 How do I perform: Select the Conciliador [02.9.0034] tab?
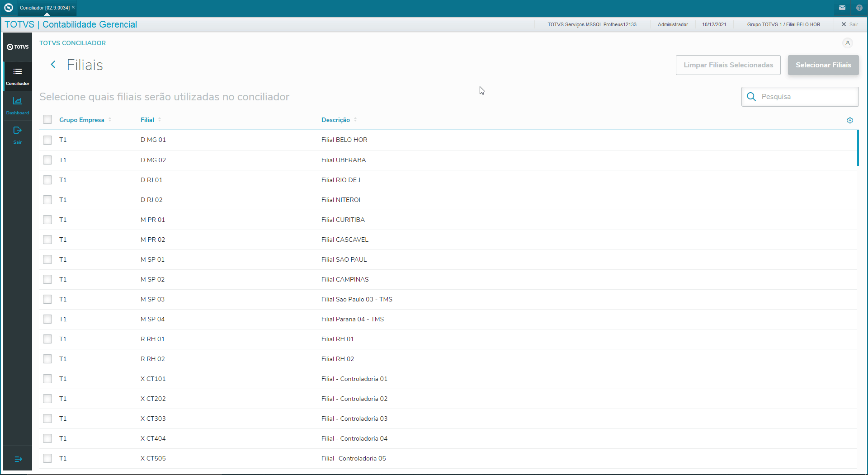point(45,8)
